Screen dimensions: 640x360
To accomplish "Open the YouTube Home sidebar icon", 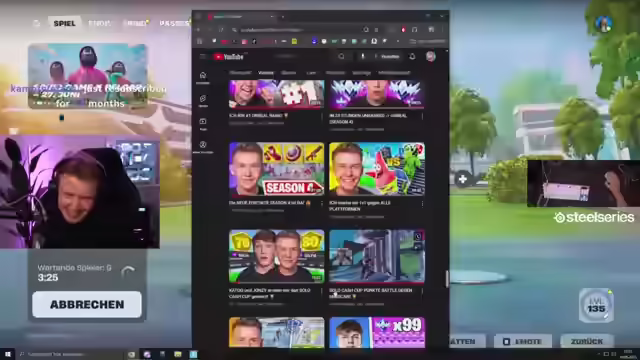I will [202, 77].
